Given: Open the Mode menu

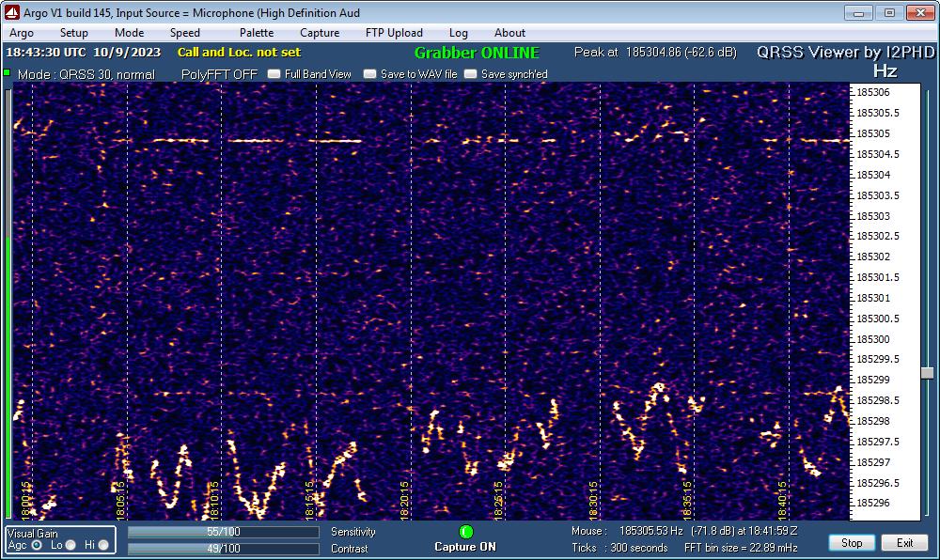Looking at the screenshot, I should (129, 33).
